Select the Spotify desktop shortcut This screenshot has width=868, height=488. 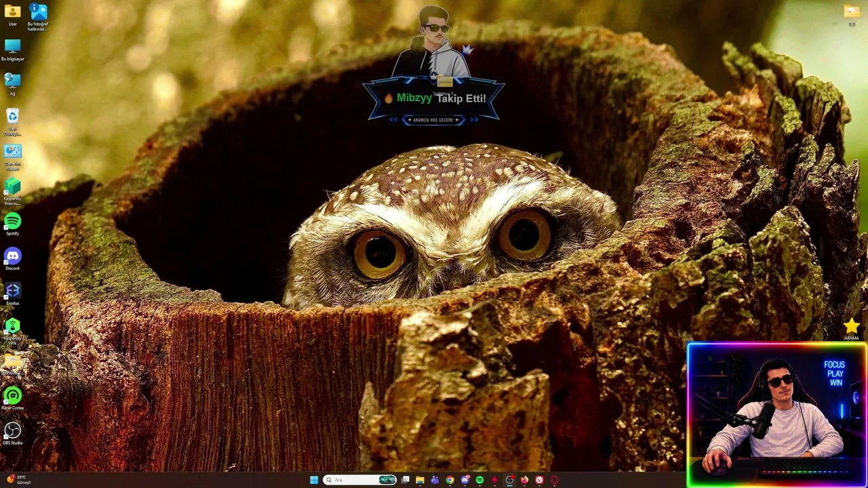(12, 225)
